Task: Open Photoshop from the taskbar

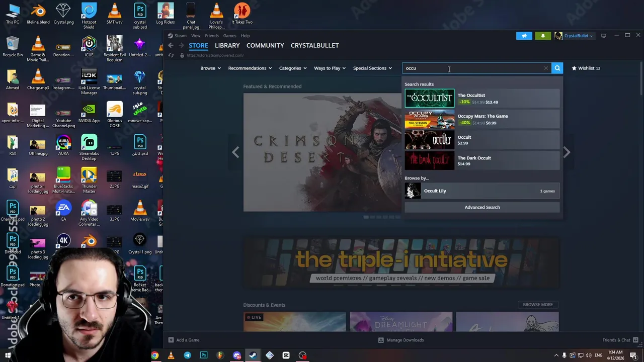Action: tap(204, 355)
